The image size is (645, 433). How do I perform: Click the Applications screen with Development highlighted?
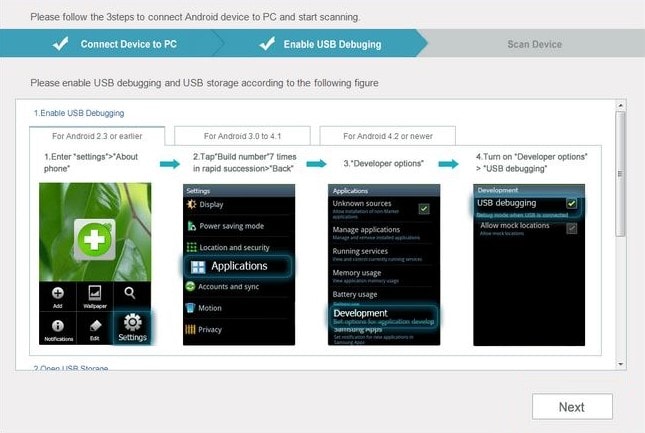[x=384, y=265]
